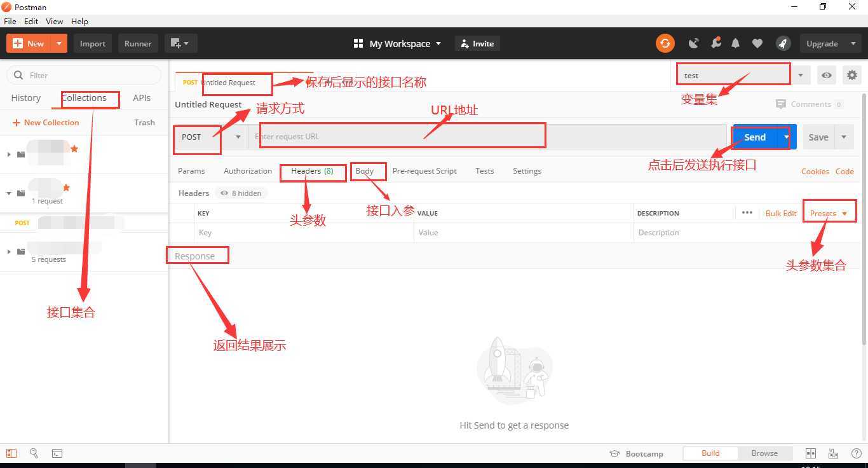Viewport: 868px width, 468px height.
Task: Toggle the sidebar using the bottom-bar icon
Action: pyautogui.click(x=11, y=453)
